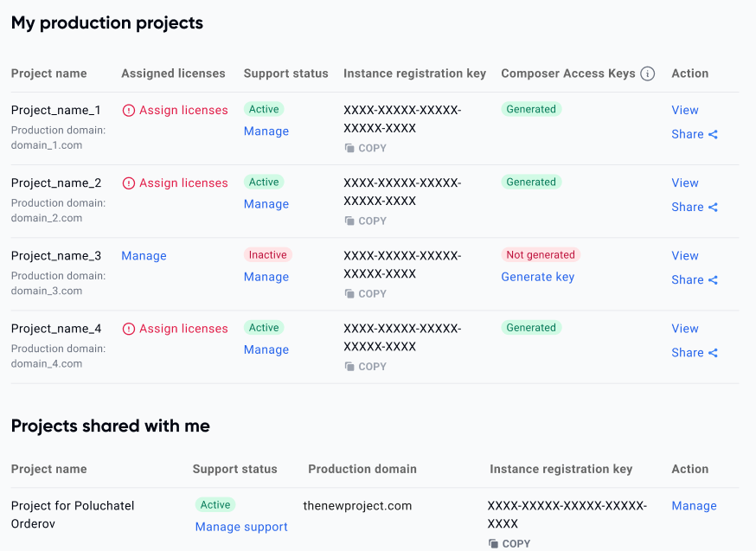Copy Project_name_2 instance registration key

[x=366, y=221]
